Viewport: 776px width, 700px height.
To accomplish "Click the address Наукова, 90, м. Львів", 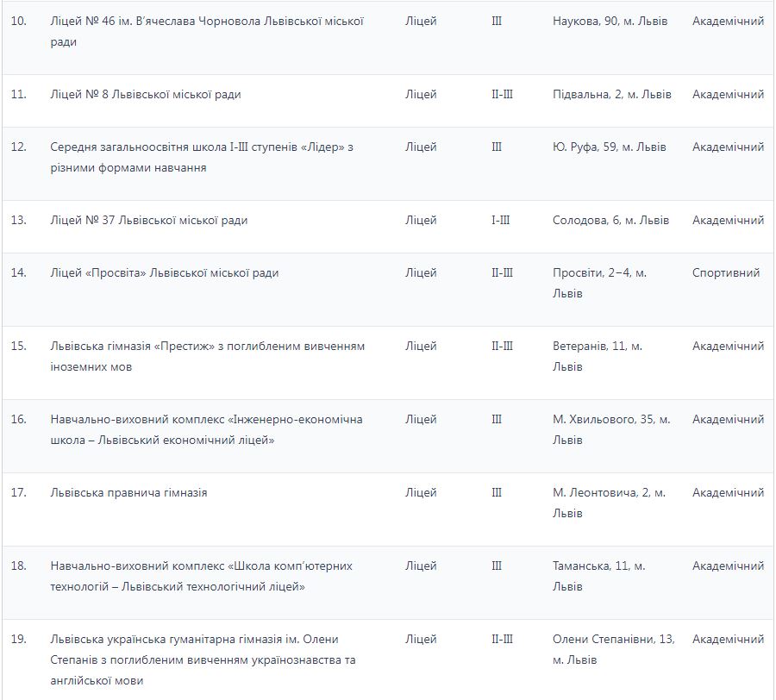I will 610,22.
